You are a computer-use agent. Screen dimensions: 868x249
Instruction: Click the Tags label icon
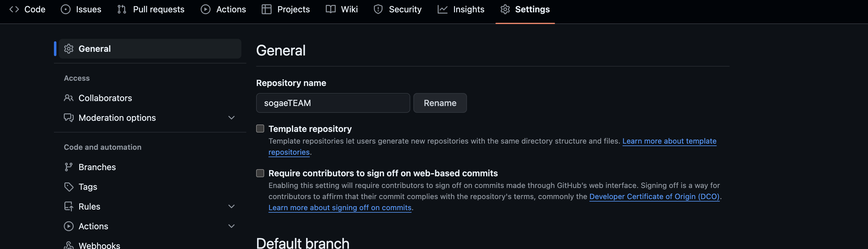(x=69, y=187)
